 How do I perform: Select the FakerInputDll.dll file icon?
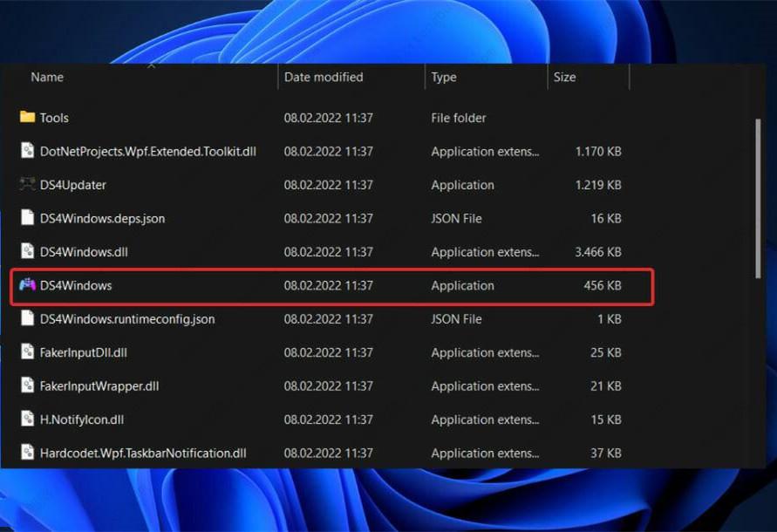(x=27, y=352)
